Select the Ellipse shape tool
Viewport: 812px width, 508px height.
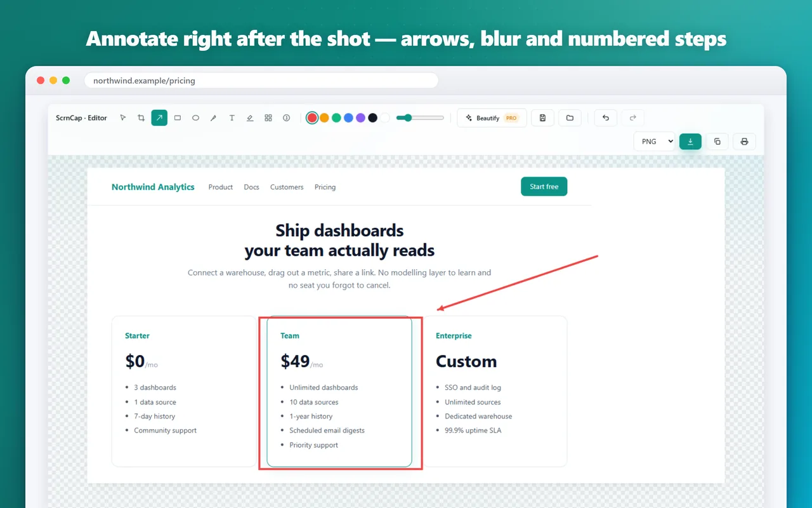(x=195, y=117)
